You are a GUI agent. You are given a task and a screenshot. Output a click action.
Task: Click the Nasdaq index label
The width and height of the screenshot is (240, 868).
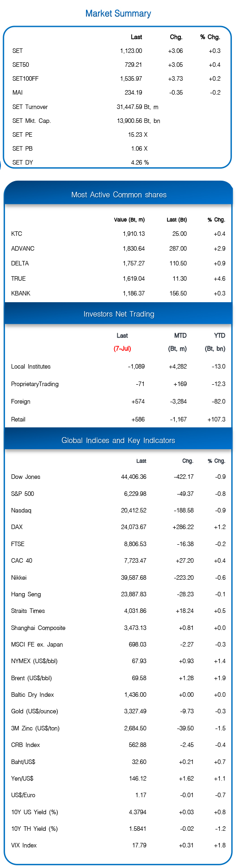pos(21,510)
